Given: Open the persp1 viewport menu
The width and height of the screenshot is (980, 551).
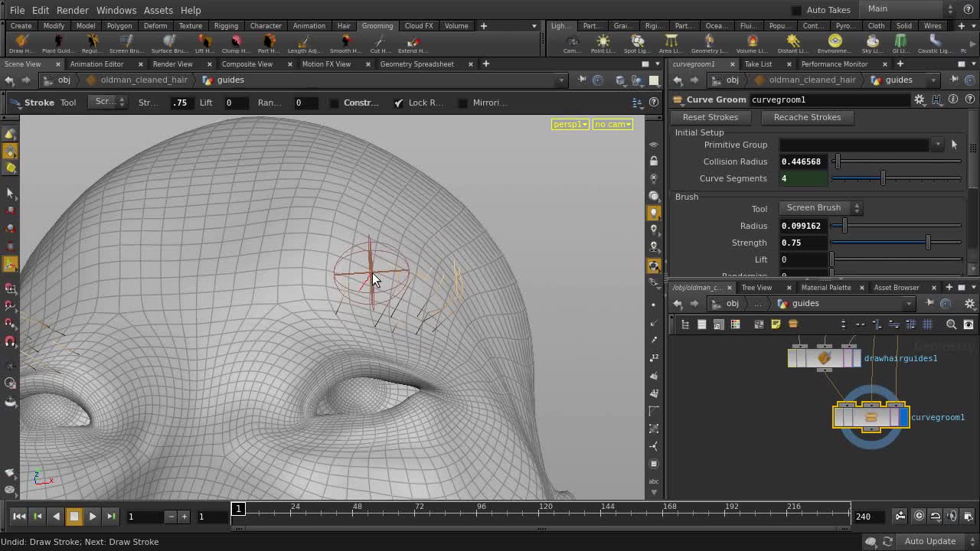Looking at the screenshot, I should coord(570,124).
